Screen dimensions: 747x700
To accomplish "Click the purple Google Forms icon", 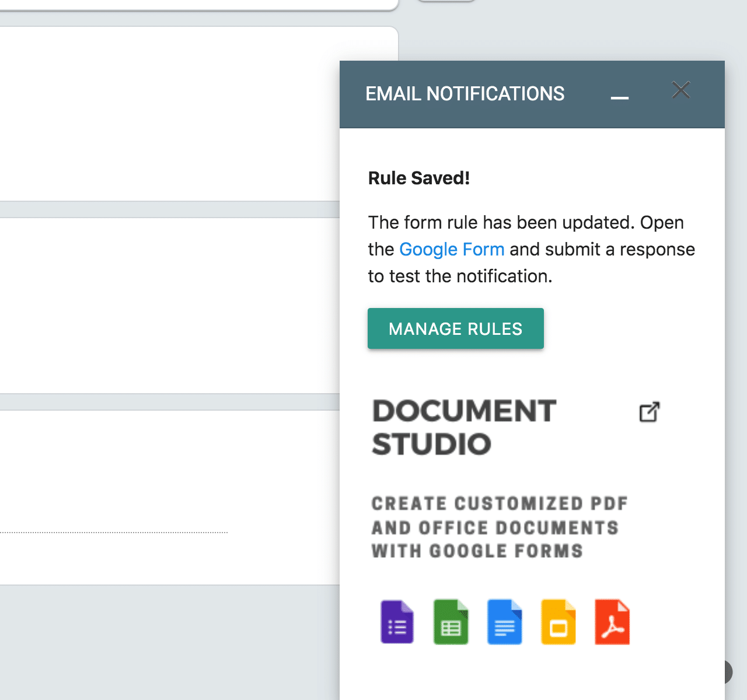I will point(397,622).
